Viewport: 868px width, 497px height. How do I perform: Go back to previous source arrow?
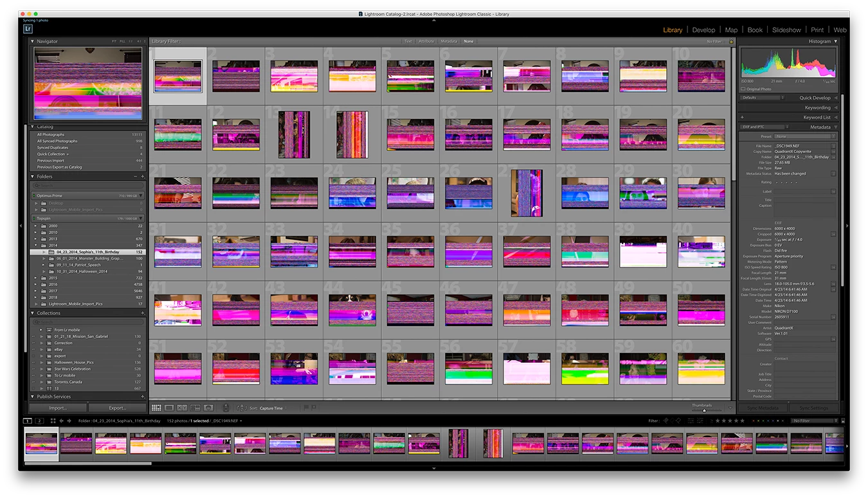click(x=61, y=421)
